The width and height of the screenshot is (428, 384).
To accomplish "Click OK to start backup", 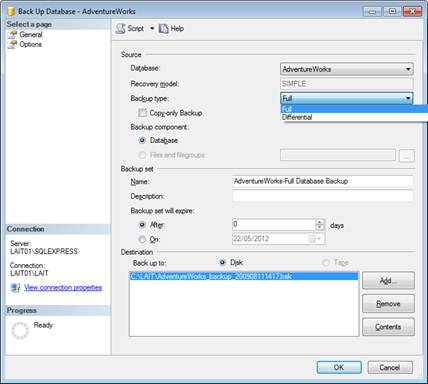I will point(339,367).
